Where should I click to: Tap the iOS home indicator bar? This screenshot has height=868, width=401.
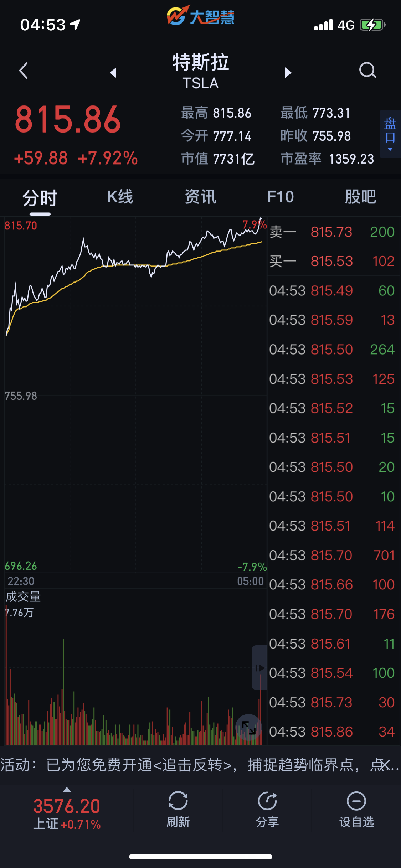coord(200,857)
